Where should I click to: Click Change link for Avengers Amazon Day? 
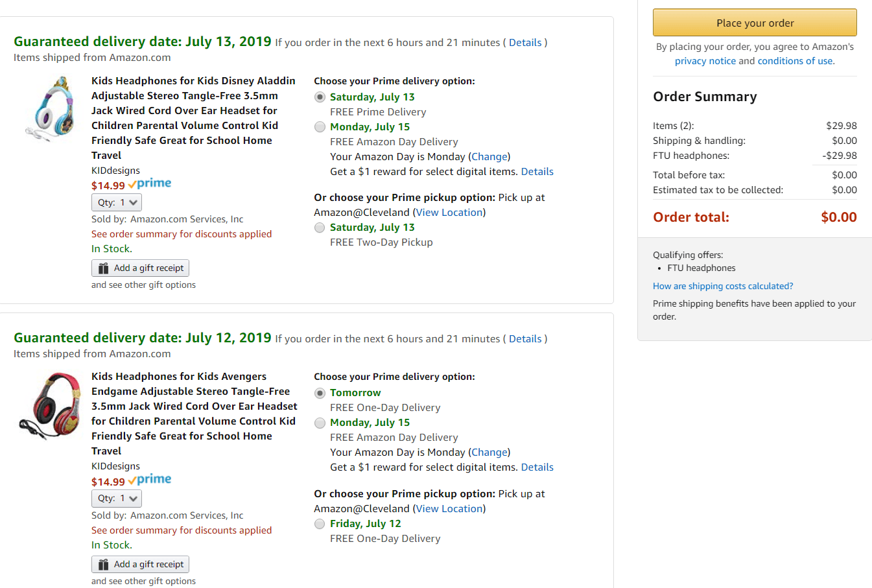coord(489,453)
